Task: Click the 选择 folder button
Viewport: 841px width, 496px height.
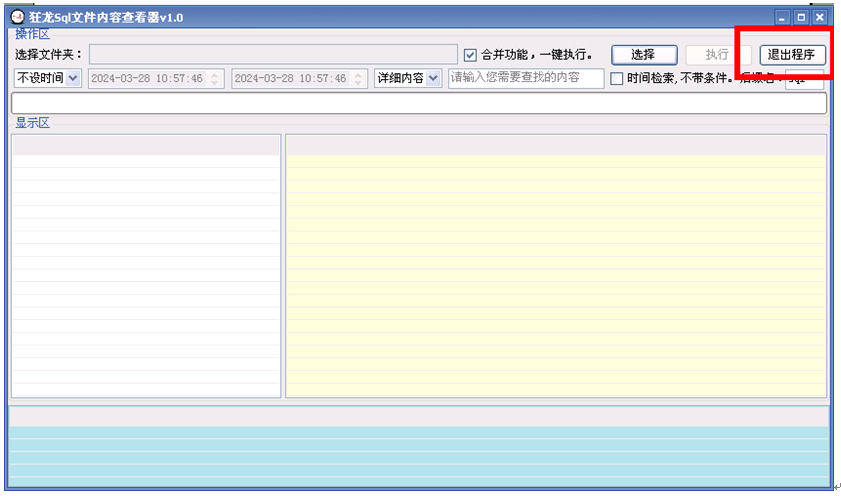Action: (644, 55)
